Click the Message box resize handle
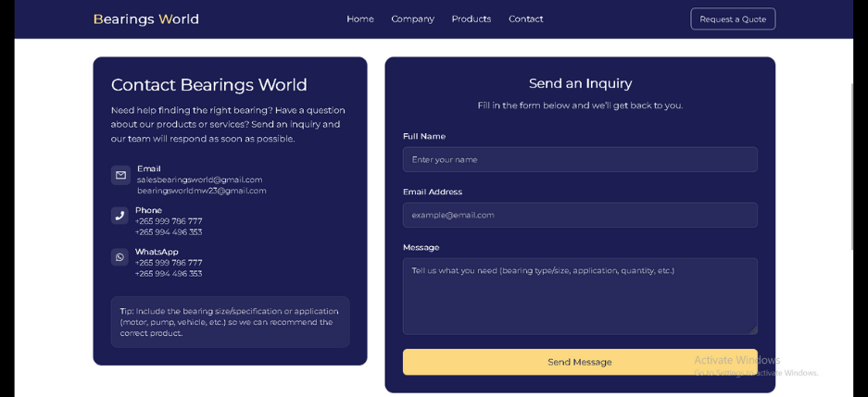The height and width of the screenshot is (397, 868). pos(752,329)
